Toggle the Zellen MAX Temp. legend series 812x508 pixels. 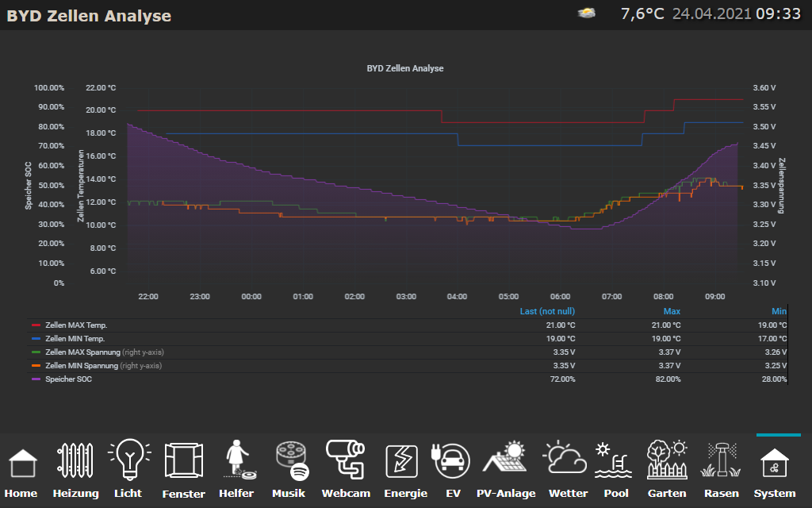(x=76, y=325)
